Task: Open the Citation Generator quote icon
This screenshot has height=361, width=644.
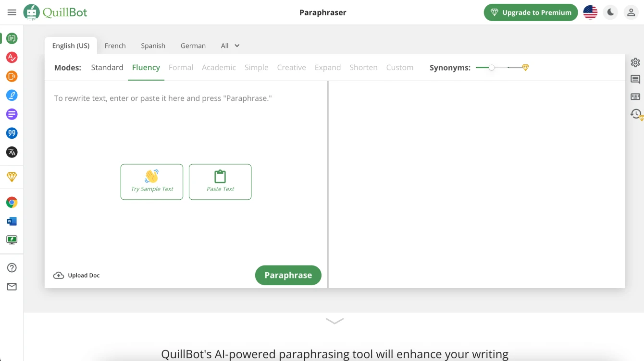Action: click(x=12, y=133)
